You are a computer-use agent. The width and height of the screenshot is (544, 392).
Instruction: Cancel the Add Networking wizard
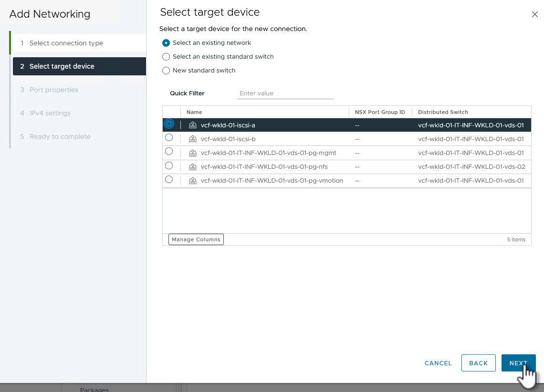pyautogui.click(x=438, y=363)
